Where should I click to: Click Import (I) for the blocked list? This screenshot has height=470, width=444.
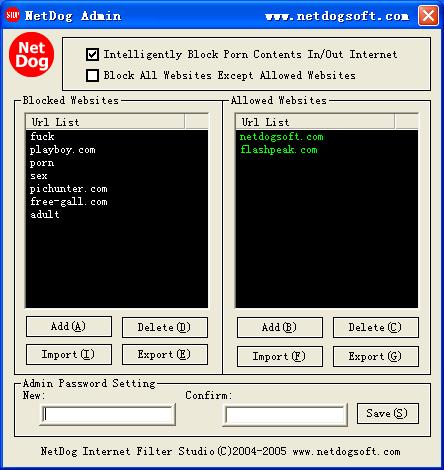tap(69, 354)
